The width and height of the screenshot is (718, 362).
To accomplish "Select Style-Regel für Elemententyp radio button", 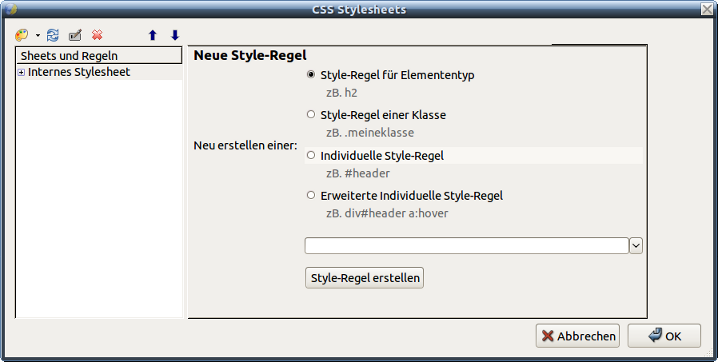I will tap(311, 75).
